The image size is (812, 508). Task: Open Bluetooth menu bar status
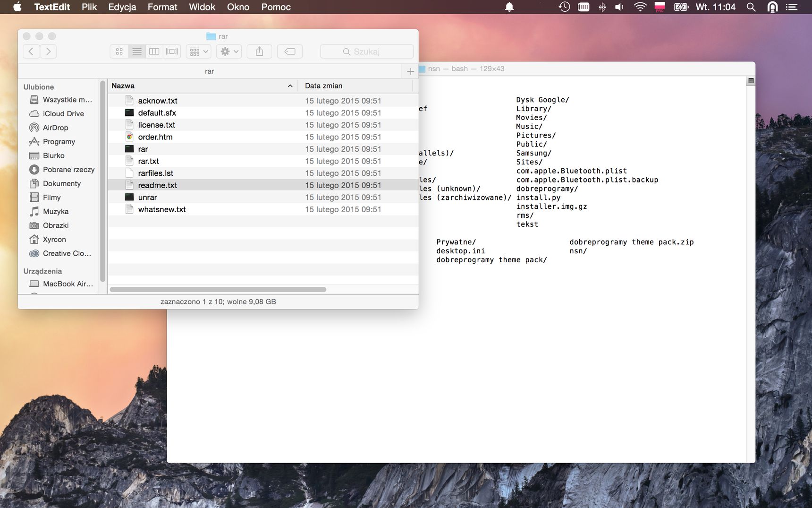[602, 7]
